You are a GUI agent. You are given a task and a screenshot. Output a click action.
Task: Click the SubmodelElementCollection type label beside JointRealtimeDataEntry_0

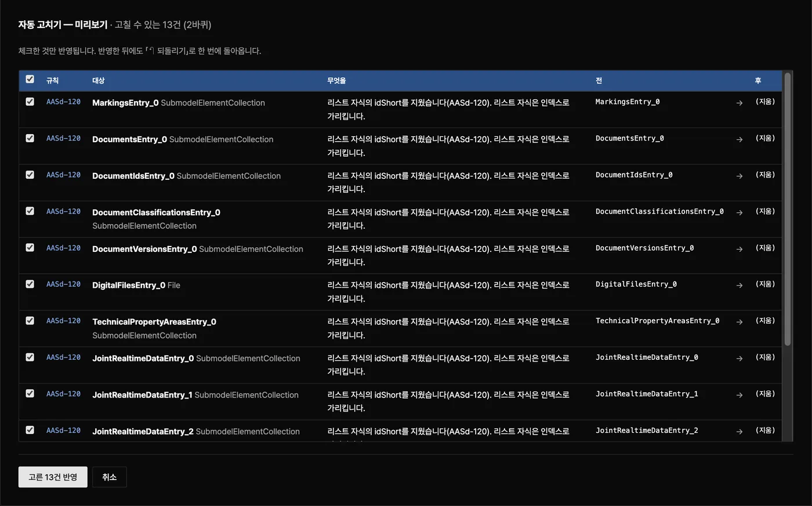248,359
